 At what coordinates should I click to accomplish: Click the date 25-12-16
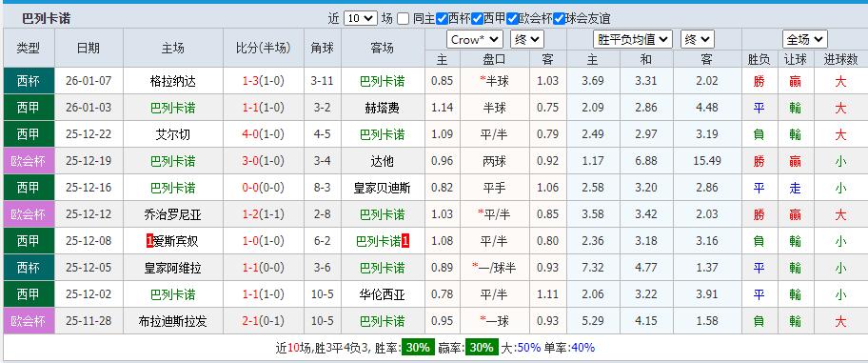click(x=89, y=188)
